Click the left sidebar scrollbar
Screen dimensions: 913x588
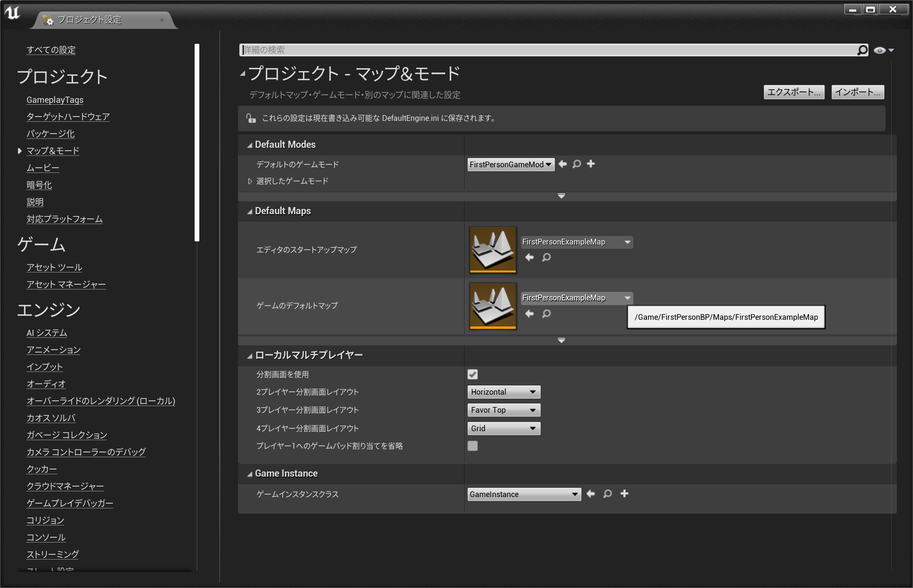pyautogui.click(x=197, y=142)
